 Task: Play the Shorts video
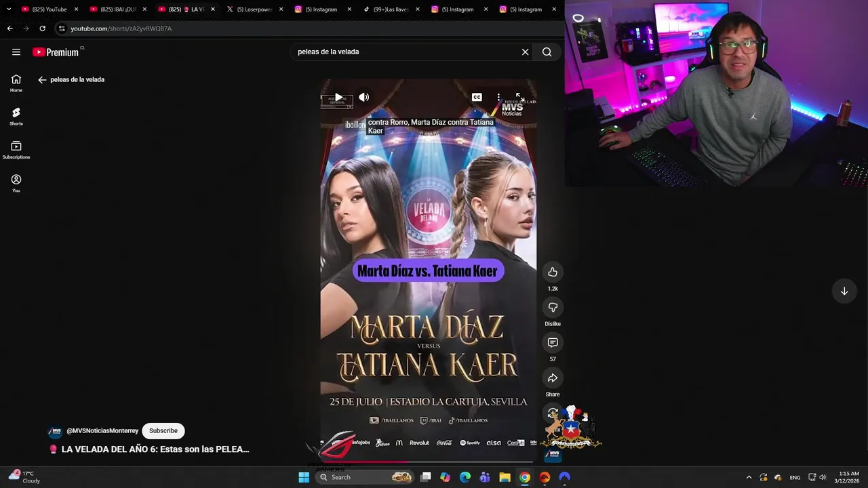[338, 98]
